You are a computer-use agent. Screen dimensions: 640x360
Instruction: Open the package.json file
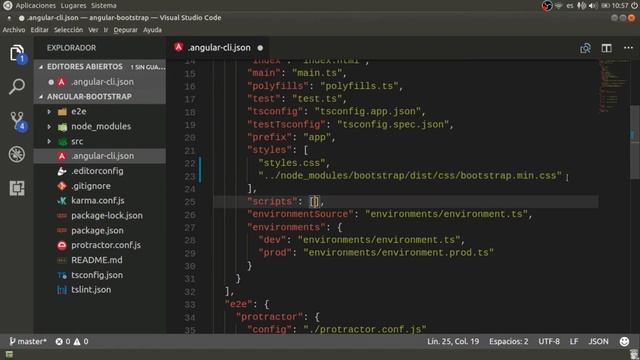click(100, 230)
